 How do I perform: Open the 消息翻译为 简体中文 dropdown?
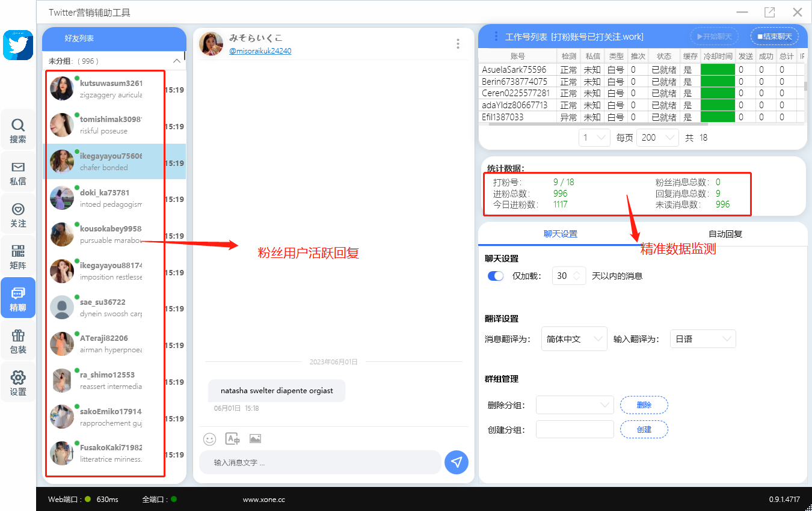pos(574,339)
